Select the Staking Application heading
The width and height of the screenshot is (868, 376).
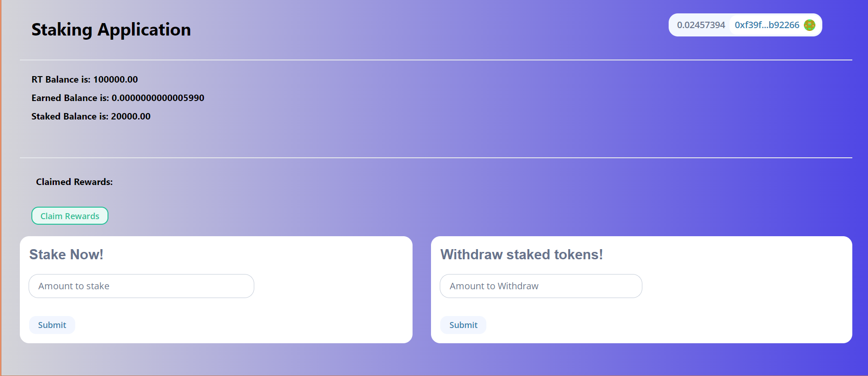[111, 30]
